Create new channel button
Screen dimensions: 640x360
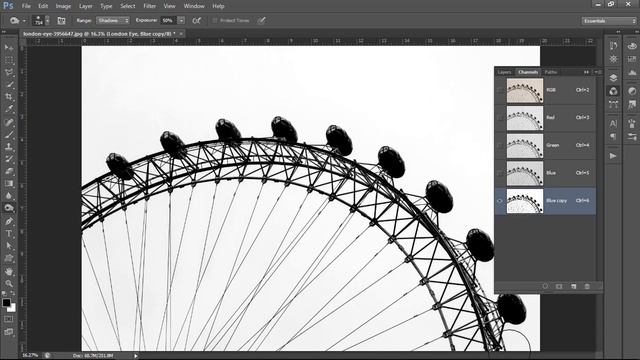(x=573, y=287)
